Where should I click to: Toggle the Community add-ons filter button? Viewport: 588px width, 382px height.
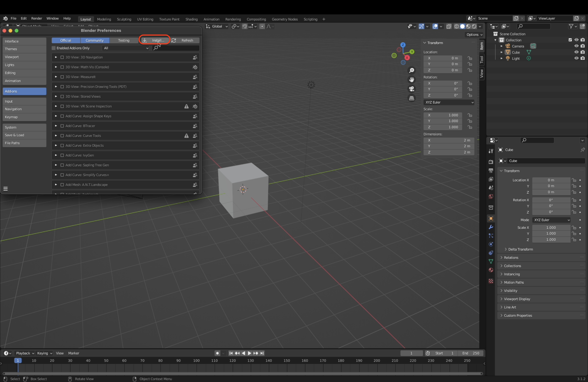[x=95, y=40]
